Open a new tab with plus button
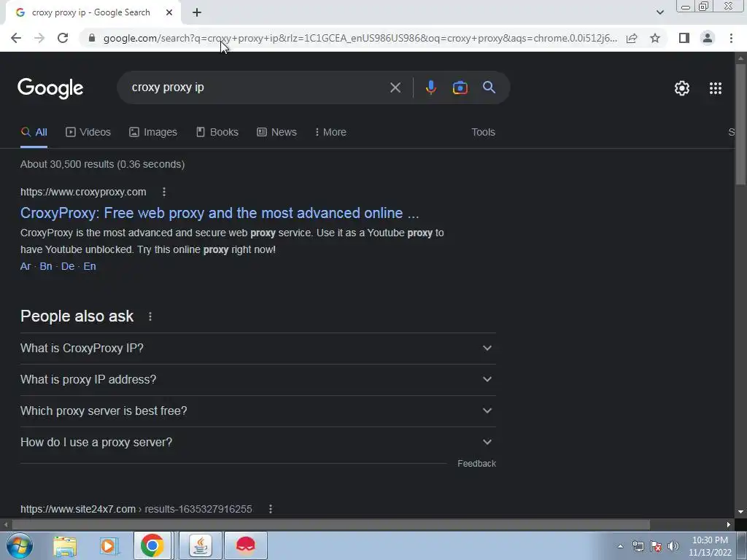 pyautogui.click(x=197, y=12)
